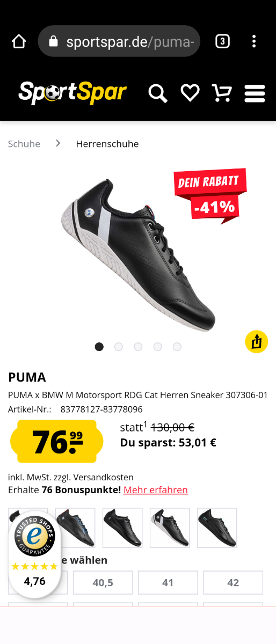Go to the Schuhe breadcrumb
Viewport: 276px width, 644px height.
tap(24, 144)
